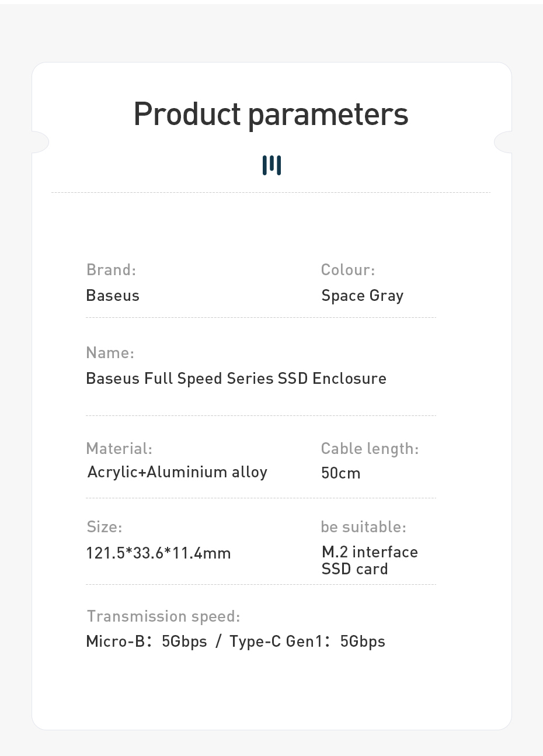Click the Space Gray colour value
Viewport: 543px width, 756px height.
[362, 296]
